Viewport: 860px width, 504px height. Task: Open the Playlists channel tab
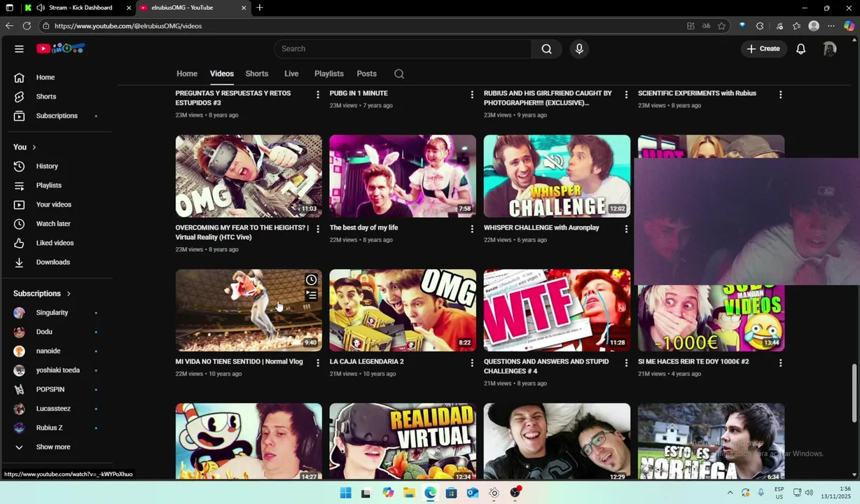pos(329,74)
